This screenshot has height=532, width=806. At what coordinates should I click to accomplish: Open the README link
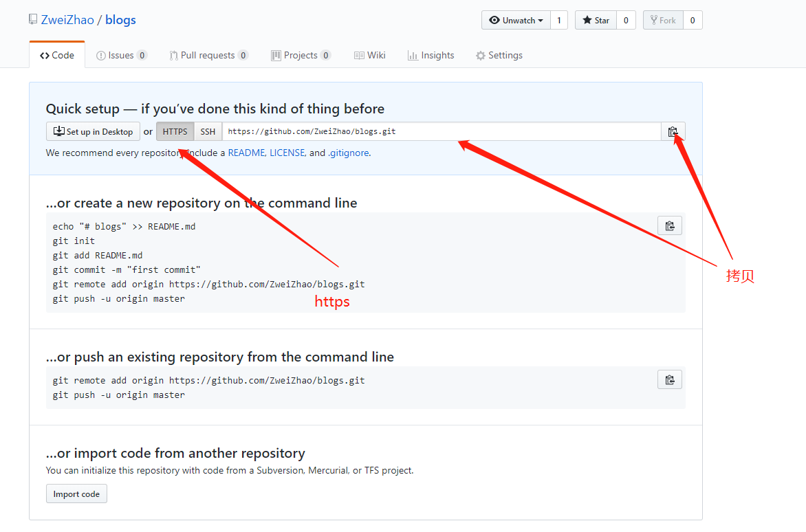pos(247,153)
